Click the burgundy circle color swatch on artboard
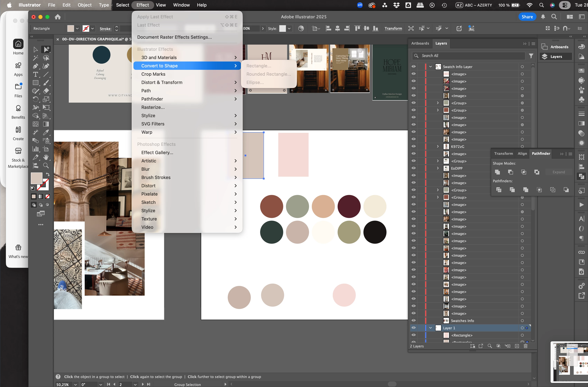 point(349,206)
